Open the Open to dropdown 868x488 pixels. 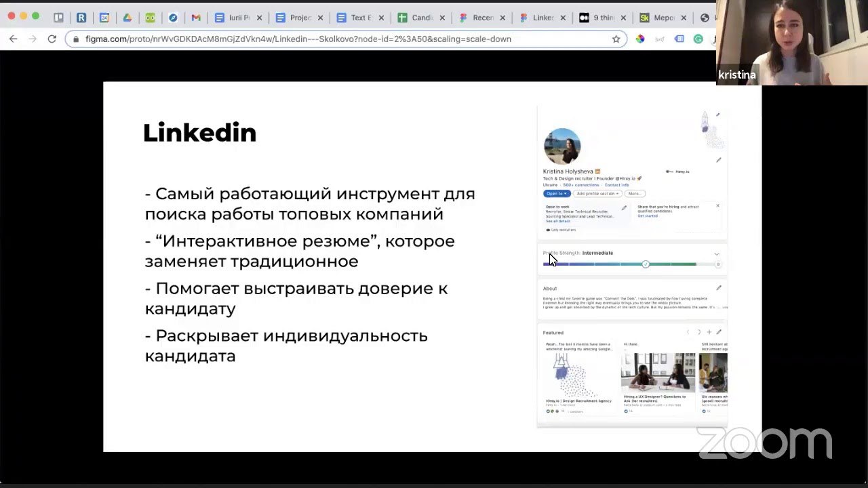[x=556, y=194]
